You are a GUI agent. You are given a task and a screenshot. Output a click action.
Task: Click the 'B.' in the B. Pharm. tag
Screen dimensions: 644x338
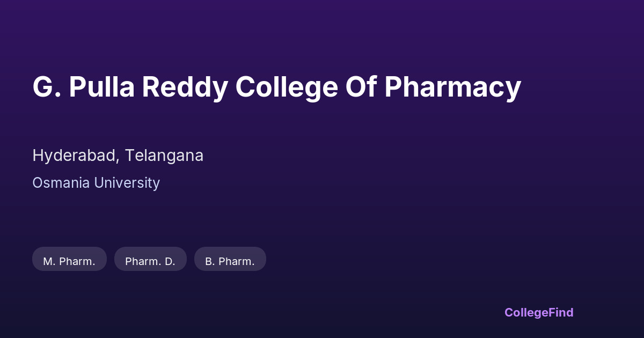(x=210, y=261)
